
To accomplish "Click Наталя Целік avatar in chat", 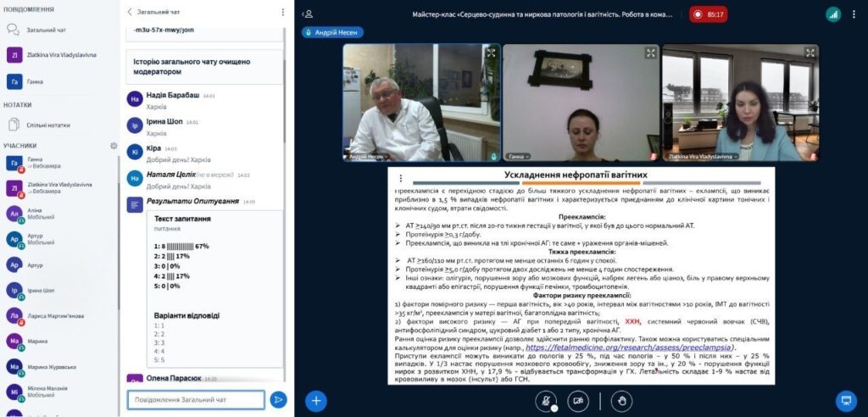I will [x=135, y=178].
